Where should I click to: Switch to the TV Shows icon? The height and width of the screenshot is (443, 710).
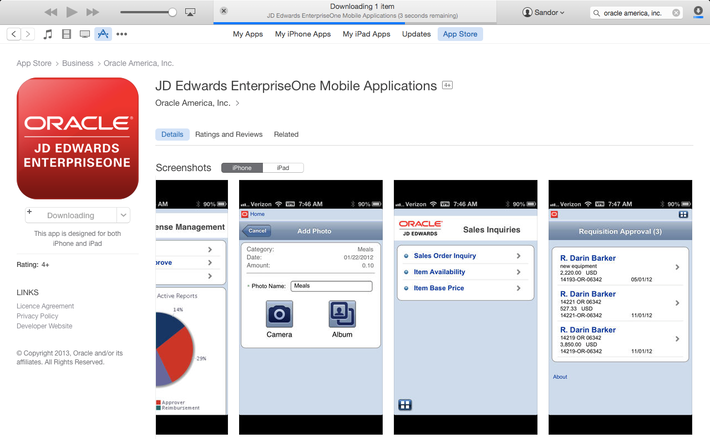pyautogui.click(x=85, y=34)
